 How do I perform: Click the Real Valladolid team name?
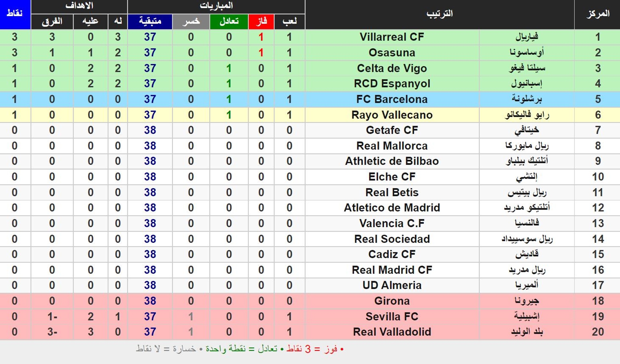[x=392, y=332]
